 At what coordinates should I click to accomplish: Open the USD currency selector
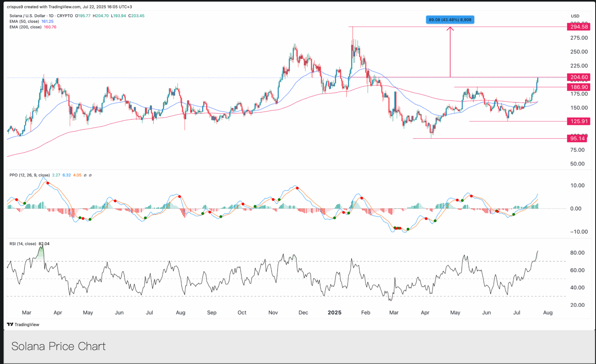pyautogui.click(x=575, y=16)
